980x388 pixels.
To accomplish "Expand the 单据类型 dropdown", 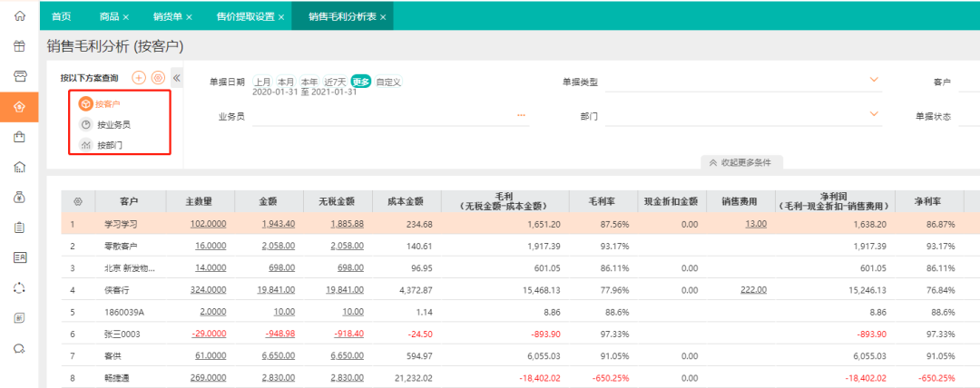I will [x=874, y=81].
